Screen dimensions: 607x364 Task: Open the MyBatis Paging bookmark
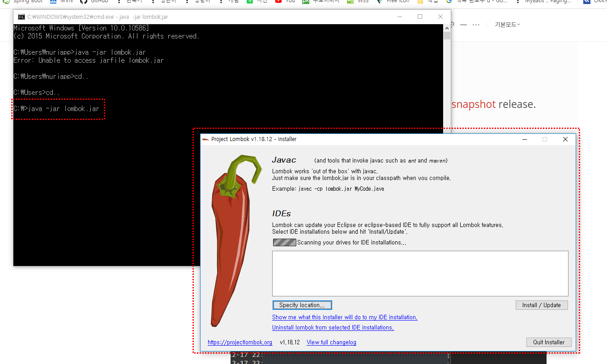coord(543,1)
